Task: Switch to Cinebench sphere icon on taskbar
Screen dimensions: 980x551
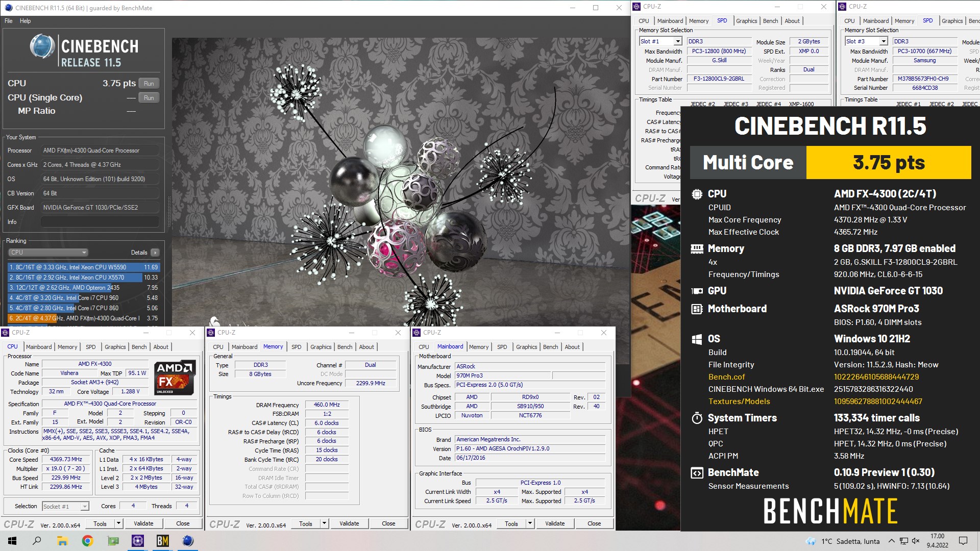Action: [188, 541]
